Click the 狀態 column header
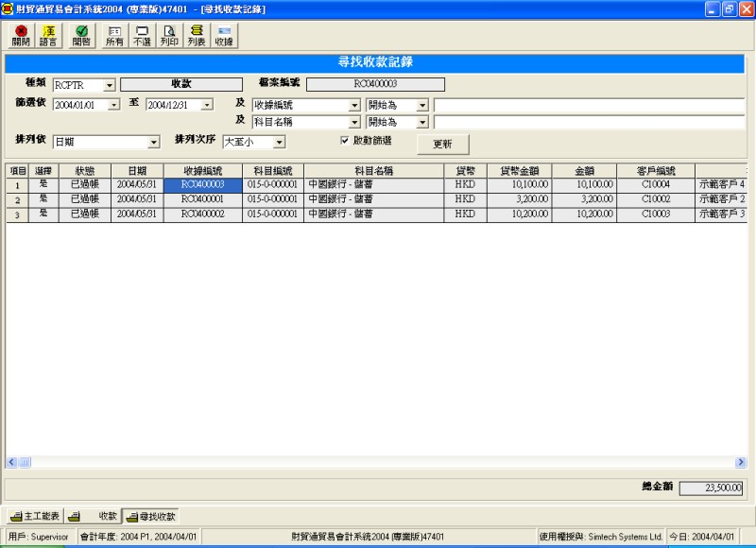756x548 pixels. pyautogui.click(x=85, y=171)
